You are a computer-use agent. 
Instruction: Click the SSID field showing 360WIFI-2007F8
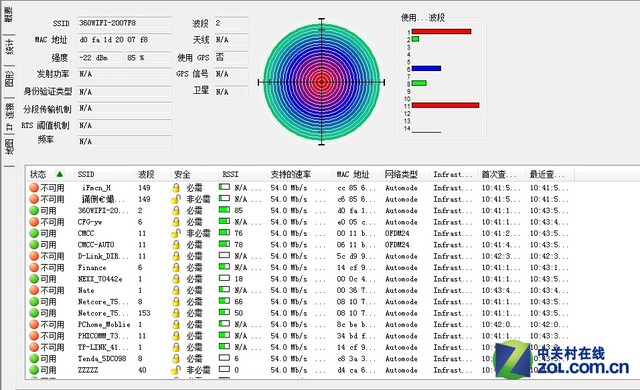(x=124, y=23)
